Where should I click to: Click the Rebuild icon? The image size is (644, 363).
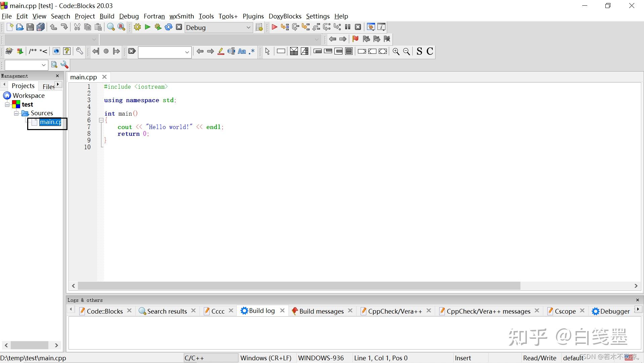coord(169,27)
